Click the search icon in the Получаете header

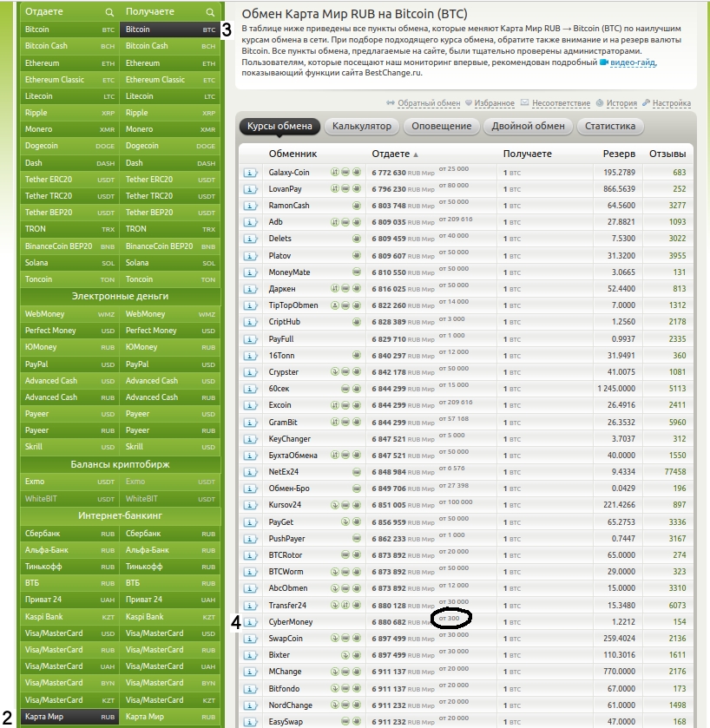[210, 12]
